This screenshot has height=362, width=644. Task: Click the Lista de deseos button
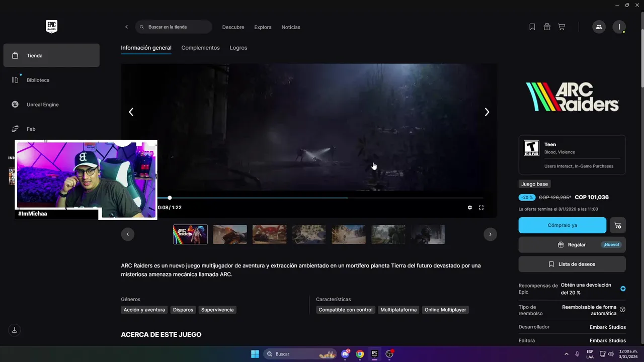point(572,264)
